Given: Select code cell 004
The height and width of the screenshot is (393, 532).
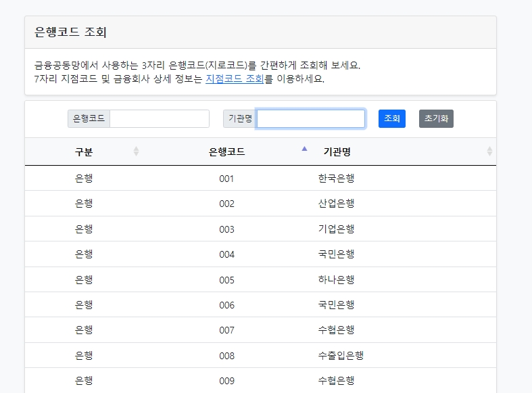Looking at the screenshot, I should click(x=226, y=254).
